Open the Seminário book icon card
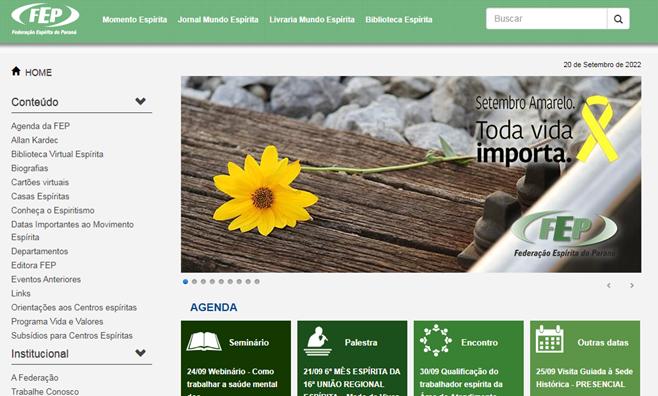Screen dimensions: 658x396 click(204, 341)
